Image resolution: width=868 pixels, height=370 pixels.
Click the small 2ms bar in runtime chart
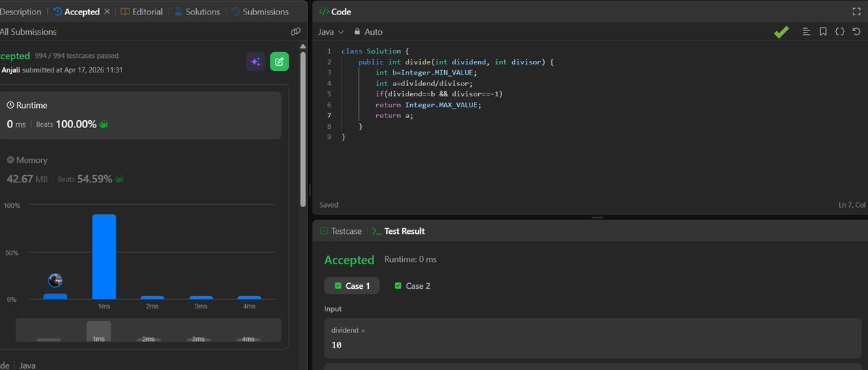(x=152, y=298)
